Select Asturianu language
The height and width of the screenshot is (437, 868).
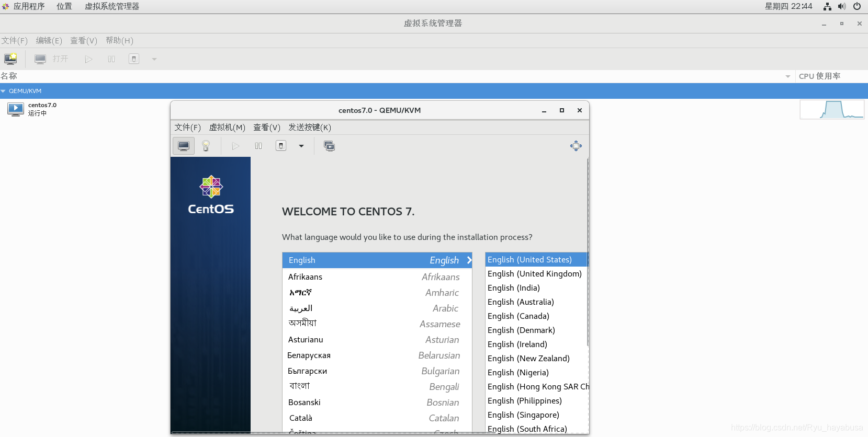click(377, 340)
